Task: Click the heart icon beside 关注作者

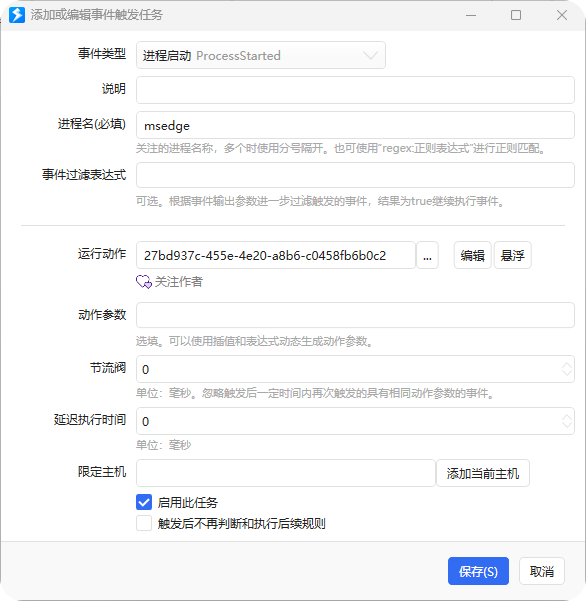Action: 144,282
